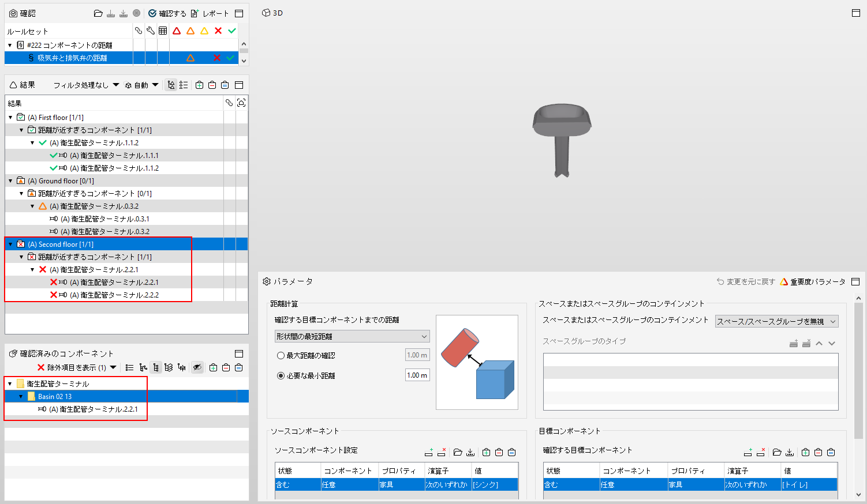Screen dimensions: 867x504
Task: Maximize the 3D view panel
Action: tap(856, 13)
